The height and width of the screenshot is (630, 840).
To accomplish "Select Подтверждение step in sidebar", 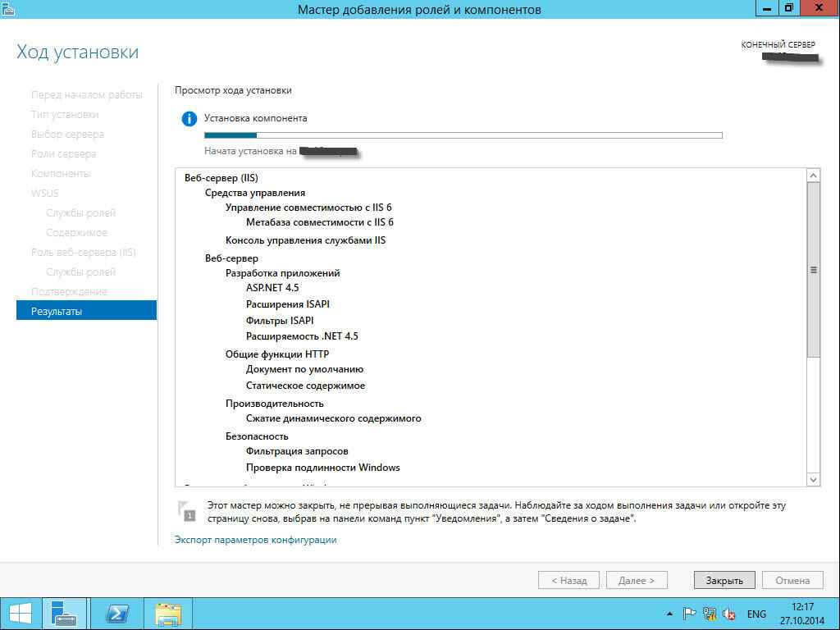I will 69,291.
